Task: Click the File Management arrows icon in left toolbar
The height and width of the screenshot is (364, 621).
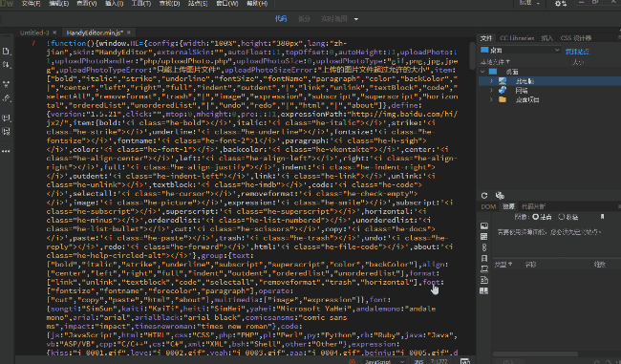Action: coord(6,65)
